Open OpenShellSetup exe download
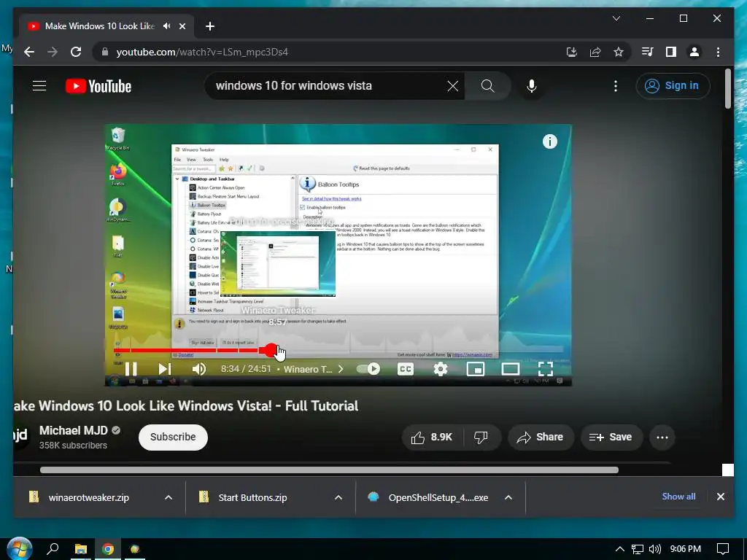Viewport: 747px width, 560px height. (x=438, y=497)
